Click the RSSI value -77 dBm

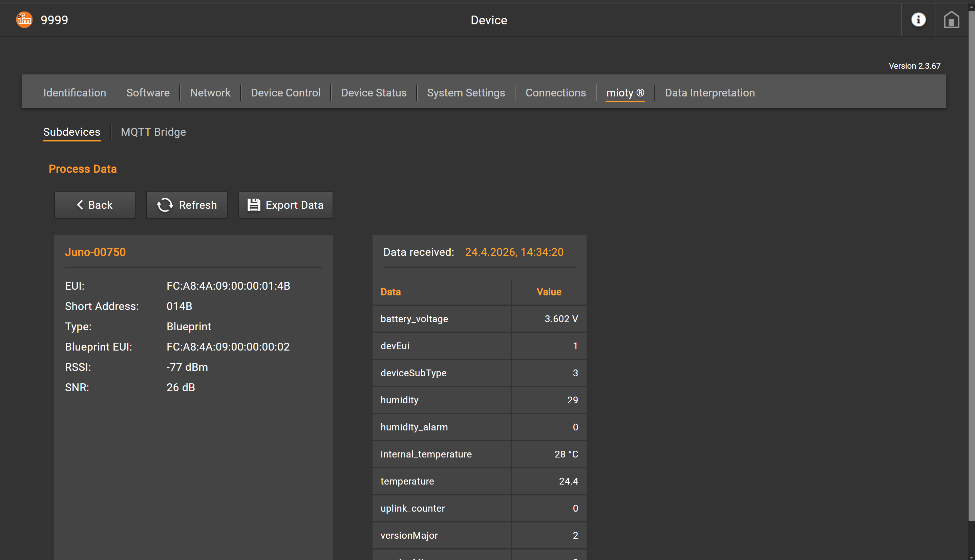click(187, 367)
